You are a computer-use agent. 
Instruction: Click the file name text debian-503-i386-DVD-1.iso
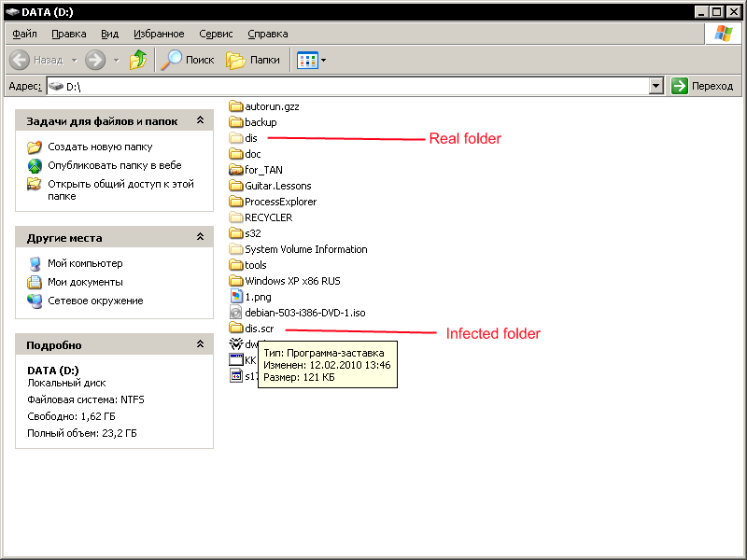click(x=305, y=313)
